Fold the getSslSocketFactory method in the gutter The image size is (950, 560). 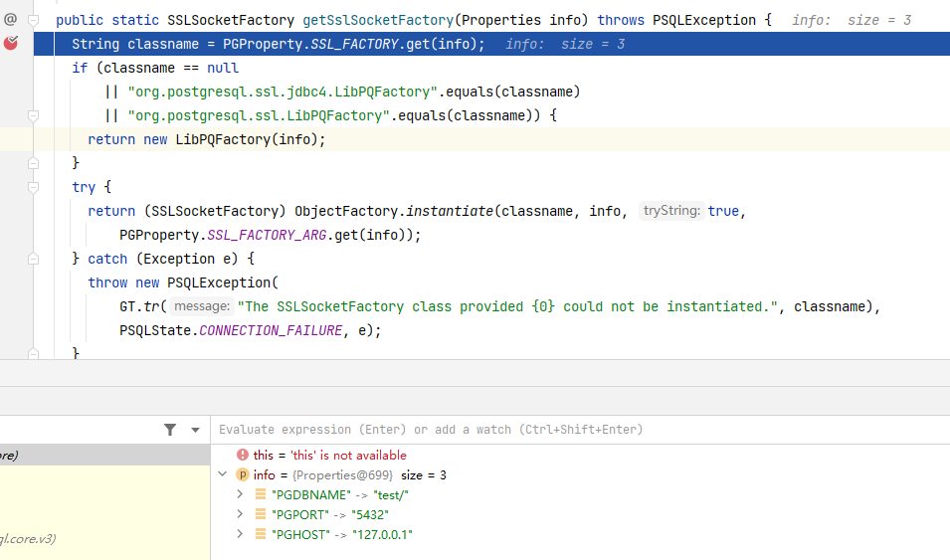click(x=33, y=20)
